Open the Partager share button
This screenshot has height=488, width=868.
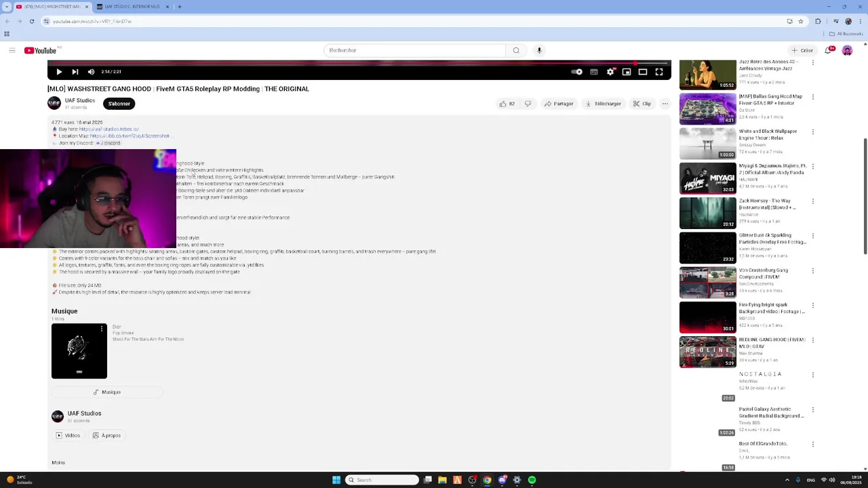[x=559, y=104]
